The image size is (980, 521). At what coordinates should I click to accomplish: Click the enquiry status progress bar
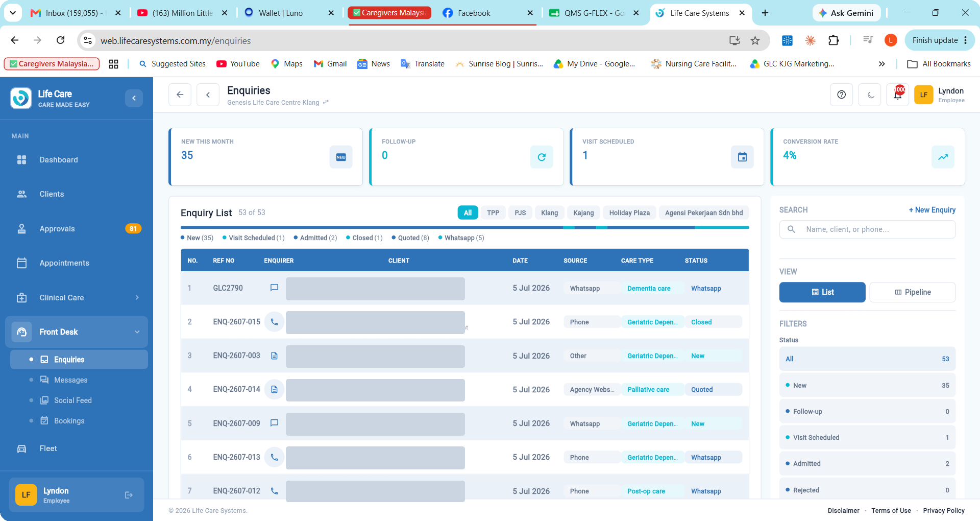[464, 227]
